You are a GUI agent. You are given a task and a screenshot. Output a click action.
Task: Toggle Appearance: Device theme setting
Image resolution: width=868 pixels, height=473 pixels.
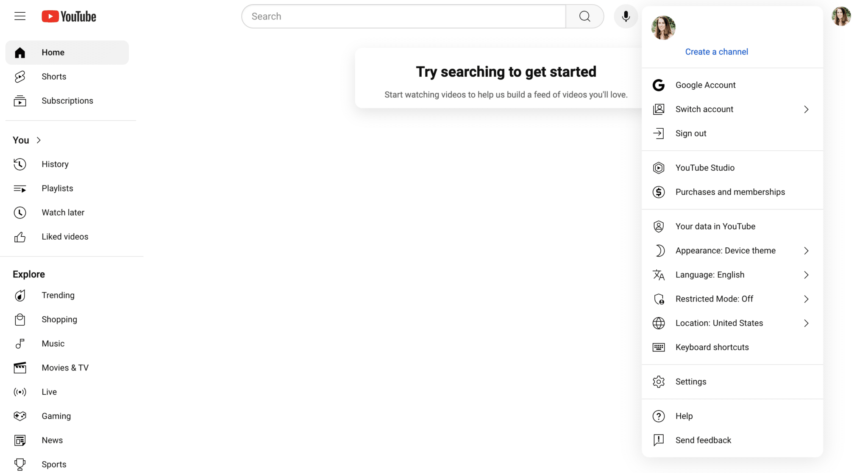pyautogui.click(x=726, y=250)
